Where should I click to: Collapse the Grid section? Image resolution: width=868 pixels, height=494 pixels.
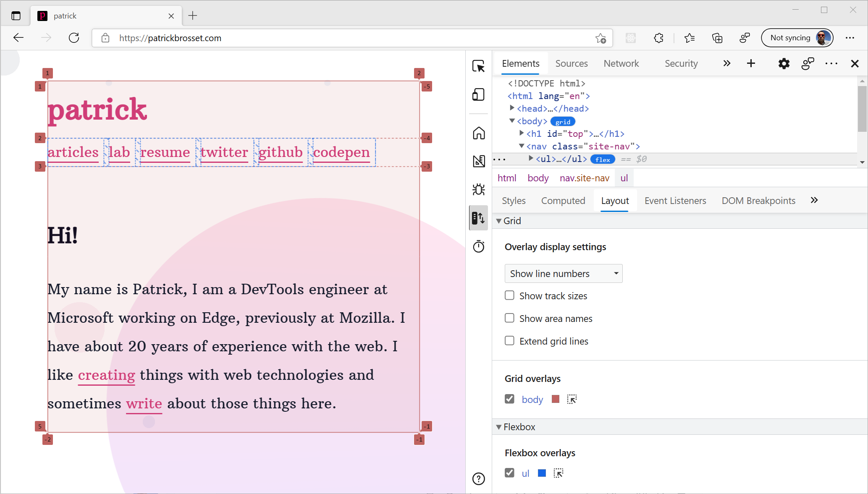[x=499, y=221]
